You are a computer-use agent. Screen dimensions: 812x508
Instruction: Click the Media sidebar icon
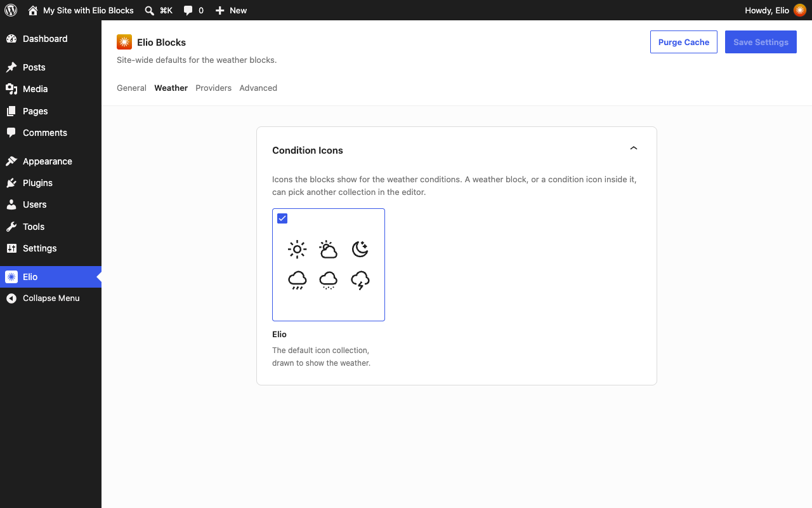[x=11, y=89]
